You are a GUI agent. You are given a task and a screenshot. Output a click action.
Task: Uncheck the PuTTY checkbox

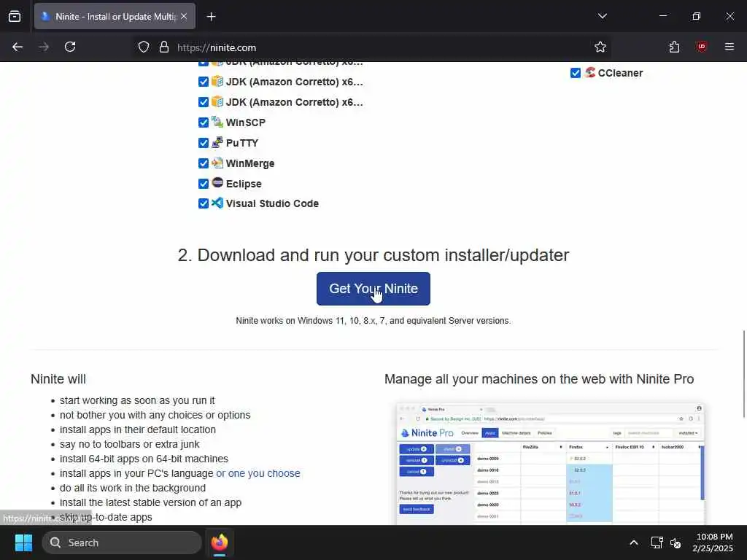click(204, 143)
